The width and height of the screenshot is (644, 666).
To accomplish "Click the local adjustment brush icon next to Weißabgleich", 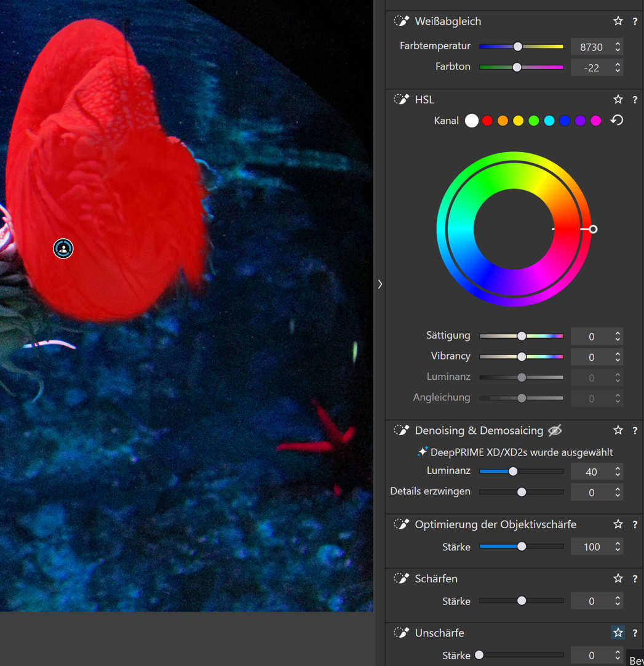I will tap(401, 22).
